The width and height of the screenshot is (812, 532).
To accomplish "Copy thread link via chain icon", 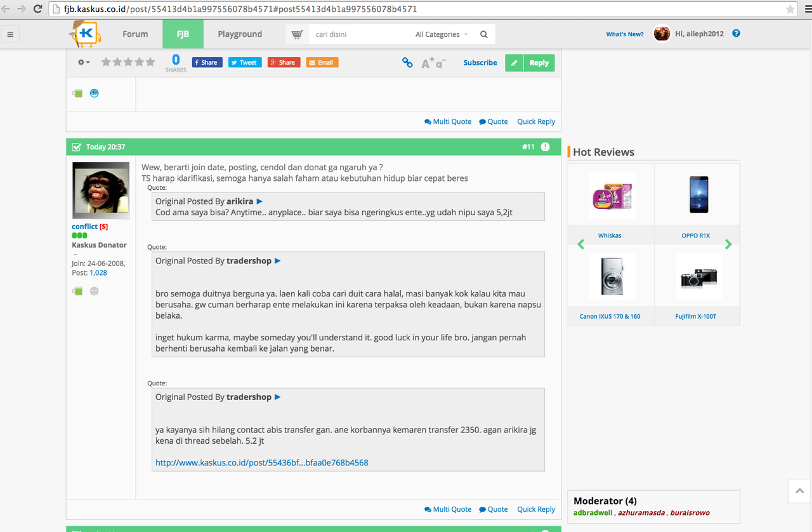I will 407,62.
